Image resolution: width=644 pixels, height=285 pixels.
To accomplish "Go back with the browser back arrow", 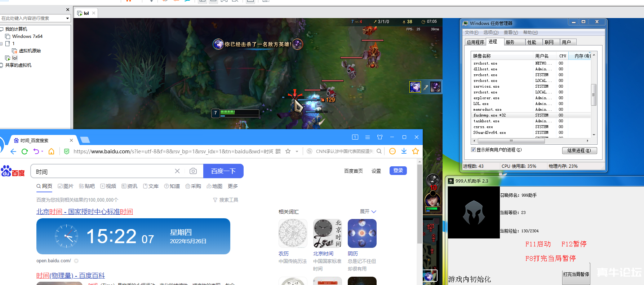I will 13,152.
